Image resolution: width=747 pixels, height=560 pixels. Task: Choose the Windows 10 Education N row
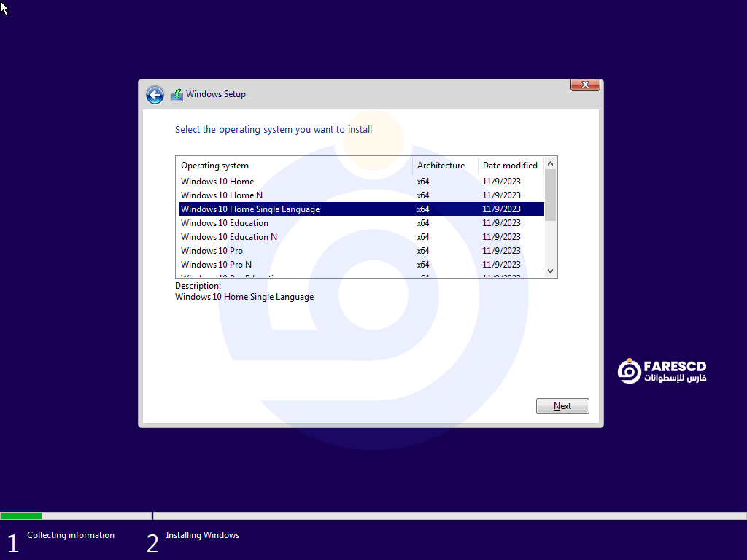[362, 237]
